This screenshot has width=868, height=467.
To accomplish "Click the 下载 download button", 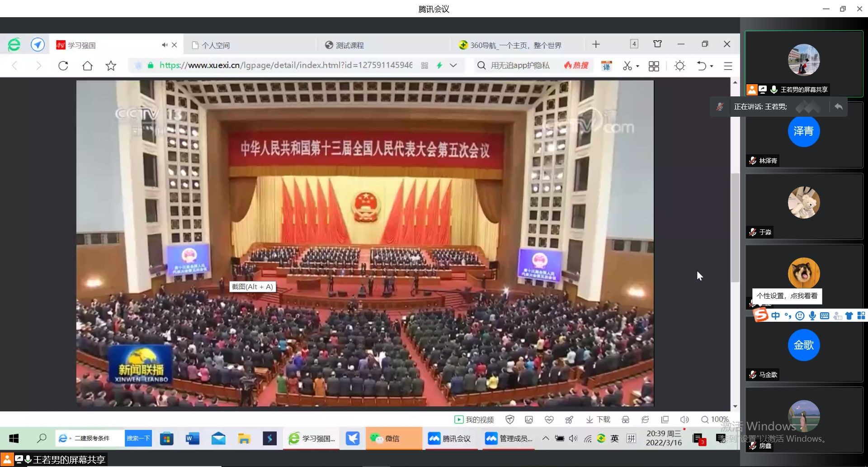I will [x=598, y=419].
